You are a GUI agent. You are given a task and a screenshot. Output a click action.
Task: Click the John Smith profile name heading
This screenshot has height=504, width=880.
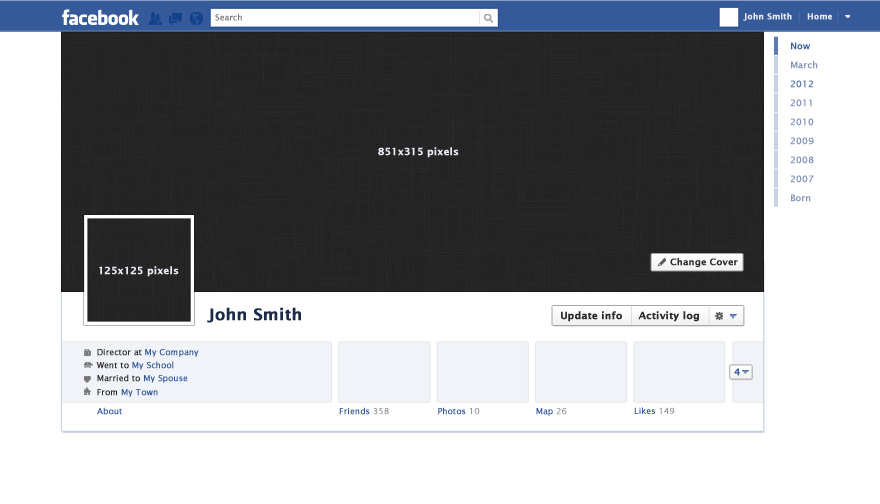(x=255, y=315)
